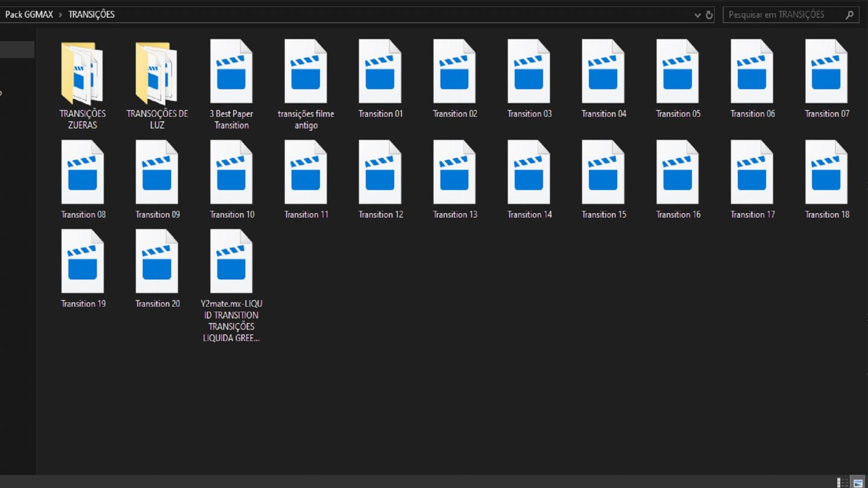Select the Transition 12 video icon

point(380,172)
